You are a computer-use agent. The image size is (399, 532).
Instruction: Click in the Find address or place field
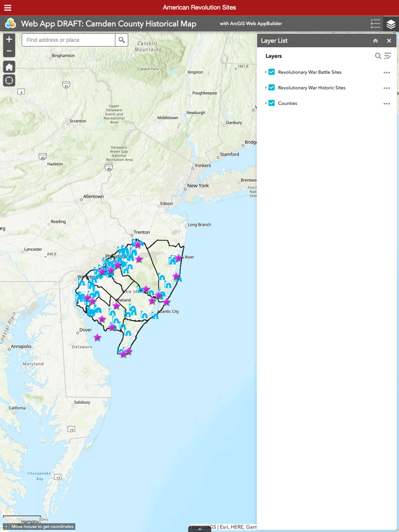pyautogui.click(x=68, y=40)
